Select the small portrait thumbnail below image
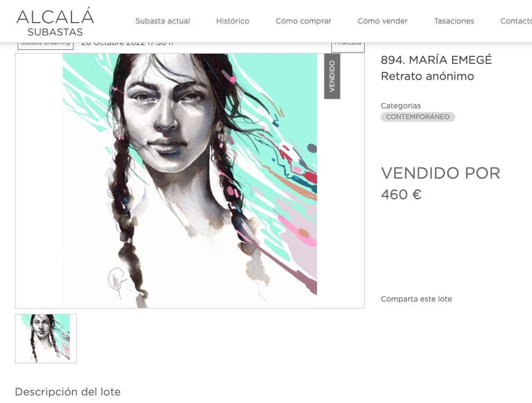532x403 pixels. pos(46,339)
